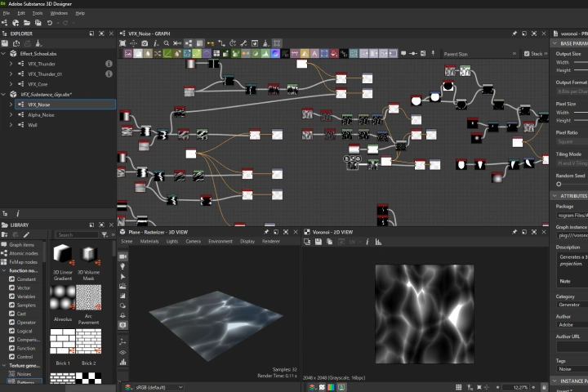Click the wrench tools icon in graph toolbar

(243, 43)
